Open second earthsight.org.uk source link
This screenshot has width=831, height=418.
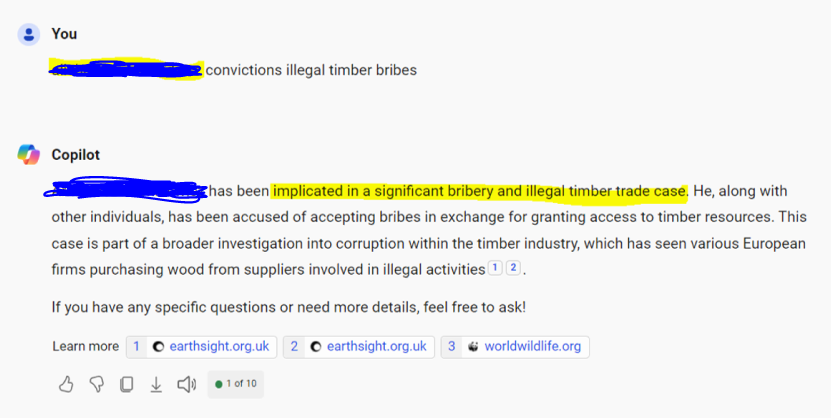point(359,347)
